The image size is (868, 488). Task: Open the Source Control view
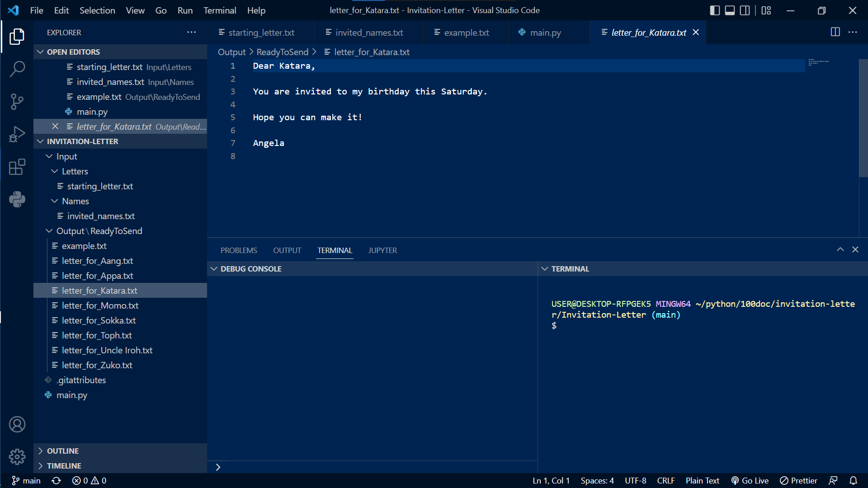click(x=17, y=102)
